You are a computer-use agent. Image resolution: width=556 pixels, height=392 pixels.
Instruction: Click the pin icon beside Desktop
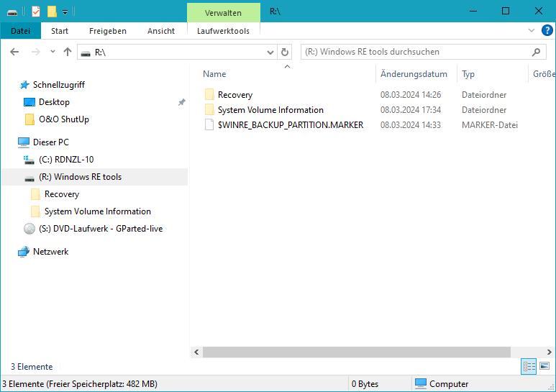coord(181,102)
